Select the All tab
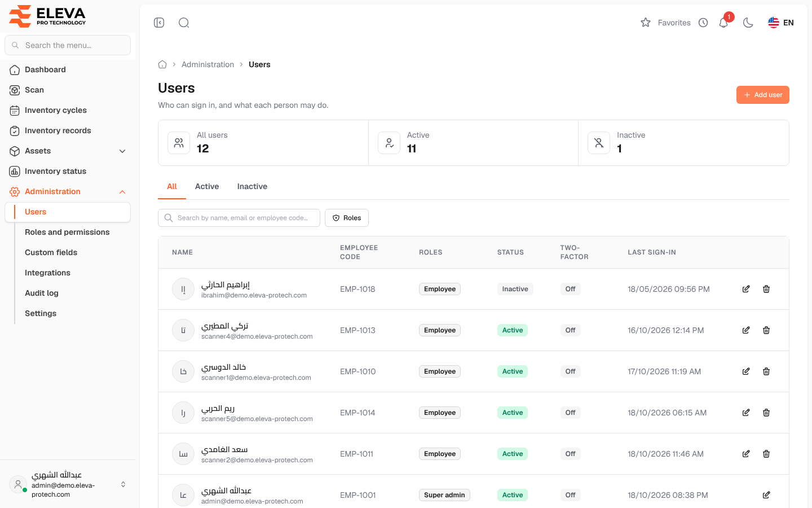 pyautogui.click(x=172, y=186)
